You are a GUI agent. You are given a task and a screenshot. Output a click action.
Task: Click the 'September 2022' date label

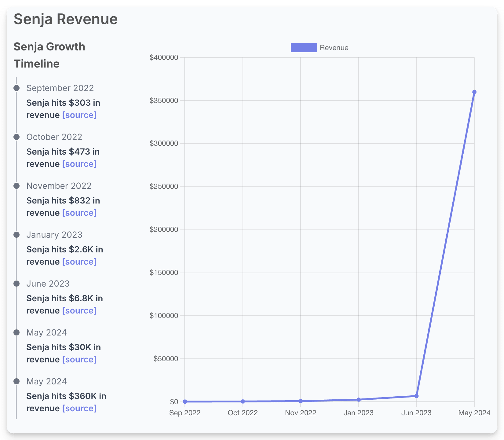(x=60, y=88)
